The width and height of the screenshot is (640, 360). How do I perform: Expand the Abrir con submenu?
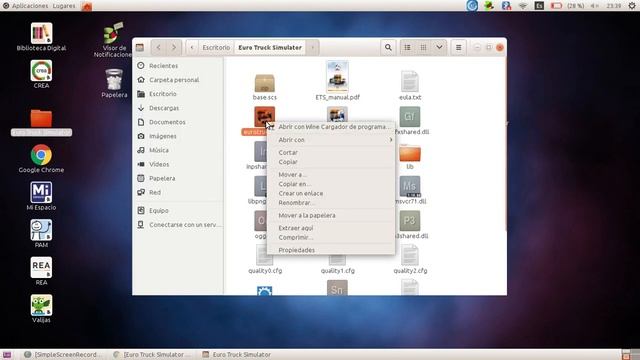point(331,140)
